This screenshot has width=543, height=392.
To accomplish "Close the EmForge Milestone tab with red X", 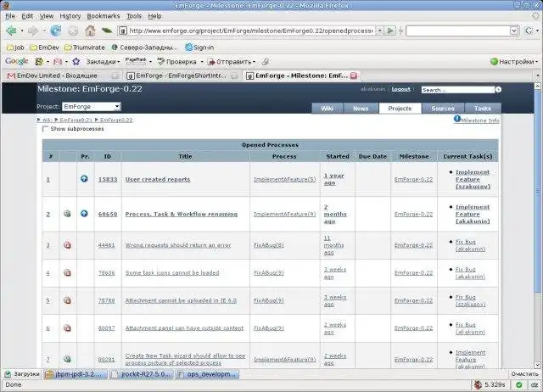I will coord(354,76).
